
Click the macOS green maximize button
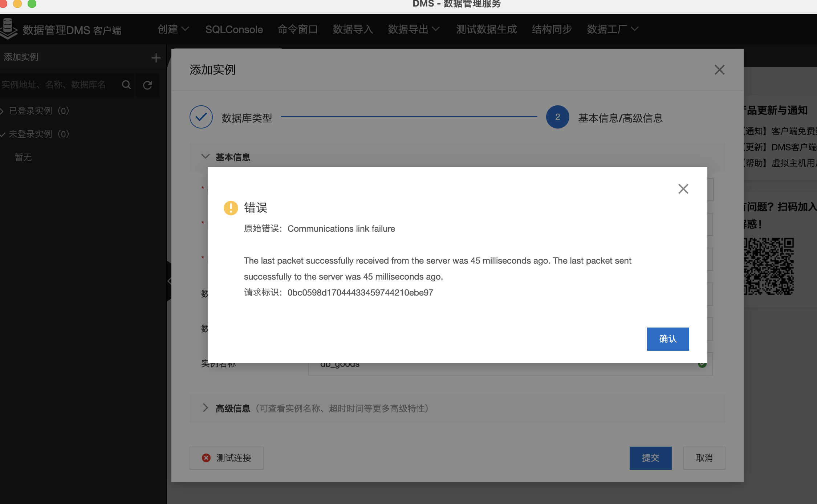(32, 3)
